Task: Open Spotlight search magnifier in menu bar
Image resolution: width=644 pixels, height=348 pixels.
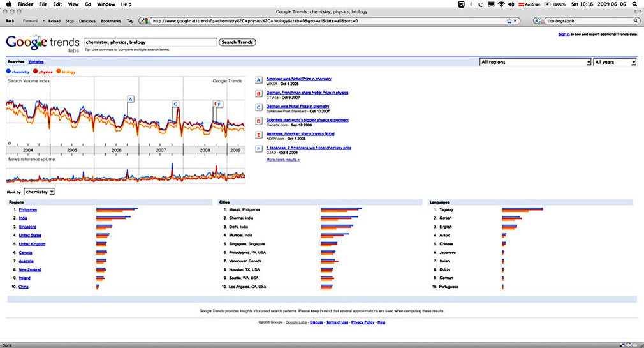Action: [x=634, y=4]
